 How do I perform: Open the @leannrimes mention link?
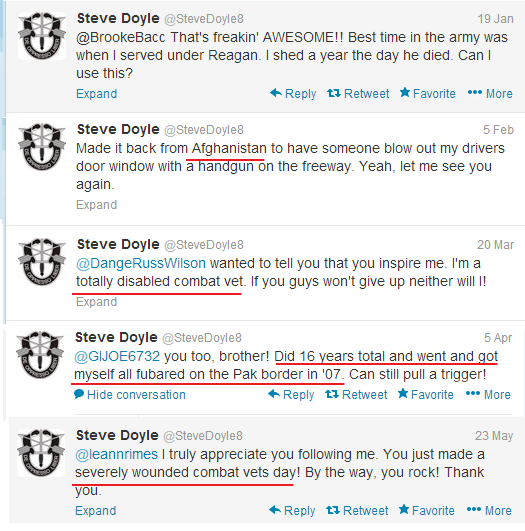(117, 454)
